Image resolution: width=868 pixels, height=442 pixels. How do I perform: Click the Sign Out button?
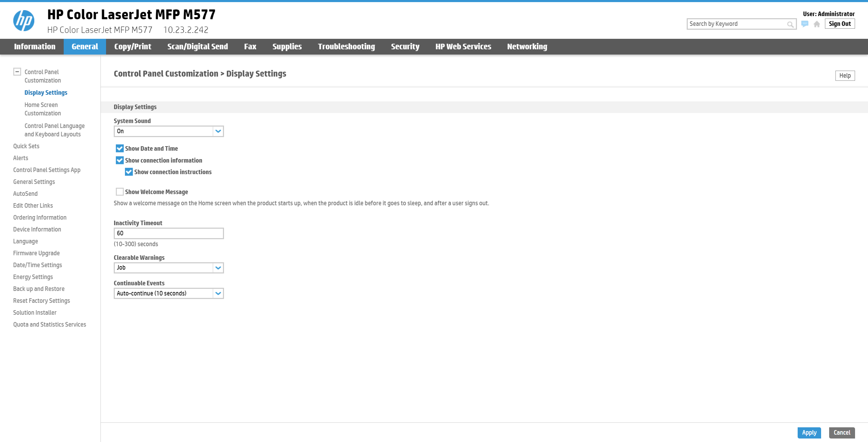[840, 24]
